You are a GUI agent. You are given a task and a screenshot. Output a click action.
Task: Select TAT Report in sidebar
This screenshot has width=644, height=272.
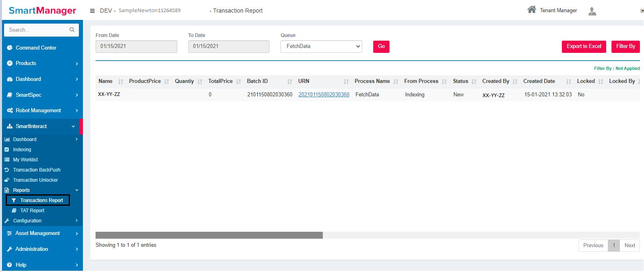click(x=32, y=211)
